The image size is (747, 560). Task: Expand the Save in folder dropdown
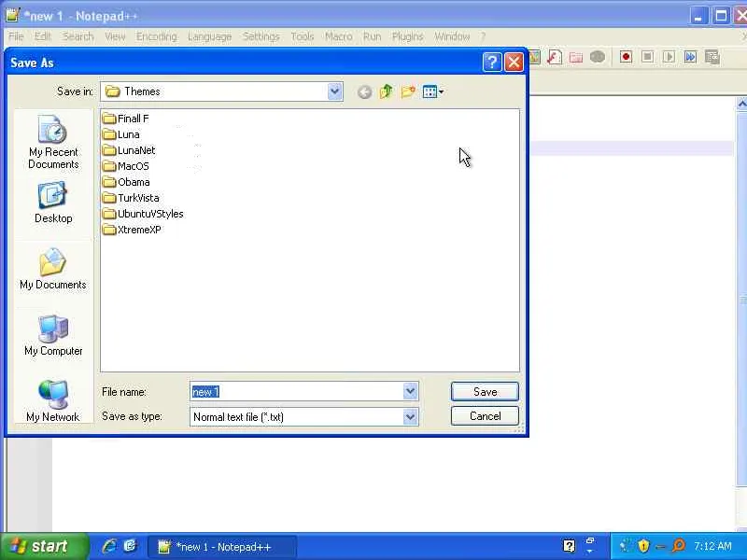335,91
